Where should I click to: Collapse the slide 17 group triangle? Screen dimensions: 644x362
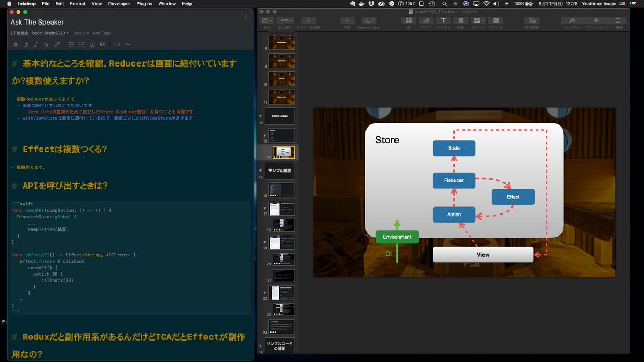point(264,207)
